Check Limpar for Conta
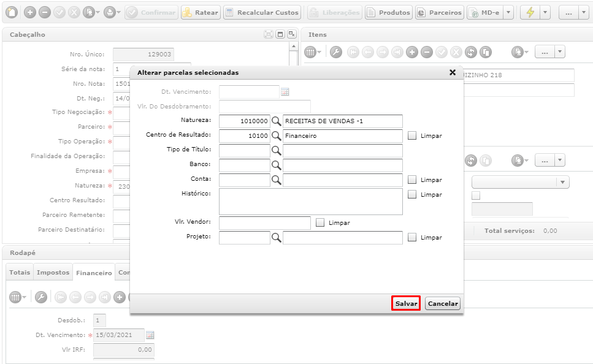This screenshot has height=364, width=593. coord(412,180)
